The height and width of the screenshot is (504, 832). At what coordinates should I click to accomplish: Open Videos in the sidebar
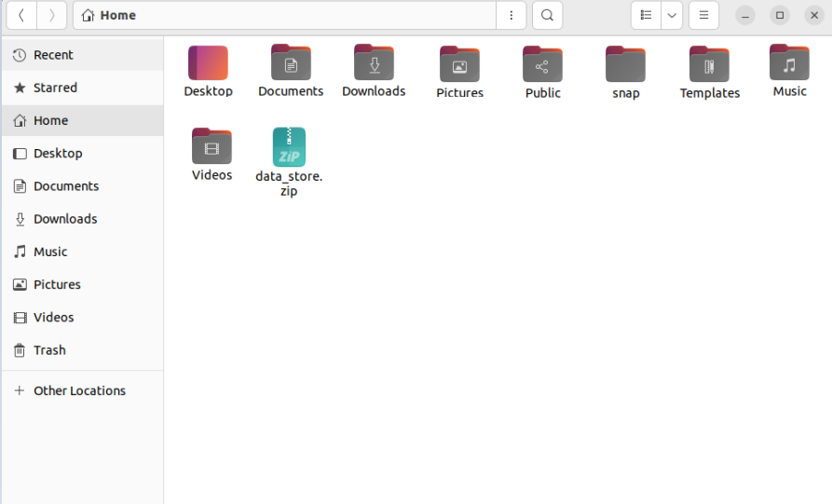pos(83,318)
